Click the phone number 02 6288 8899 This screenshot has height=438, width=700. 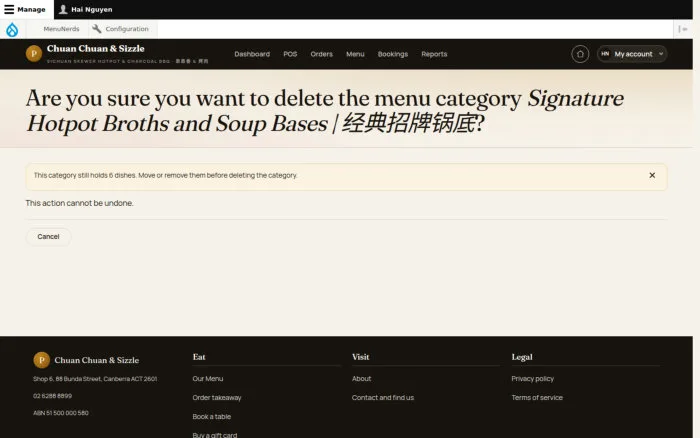click(x=52, y=396)
